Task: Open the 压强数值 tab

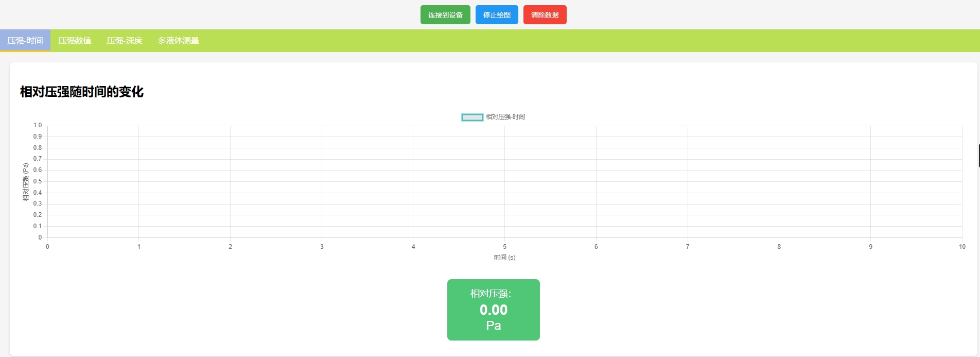Action: point(75,41)
